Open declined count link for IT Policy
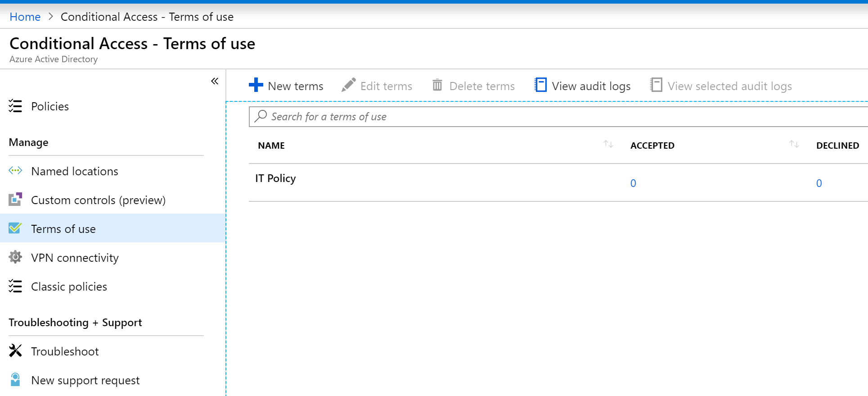Image resolution: width=868 pixels, height=396 pixels. 819,183
